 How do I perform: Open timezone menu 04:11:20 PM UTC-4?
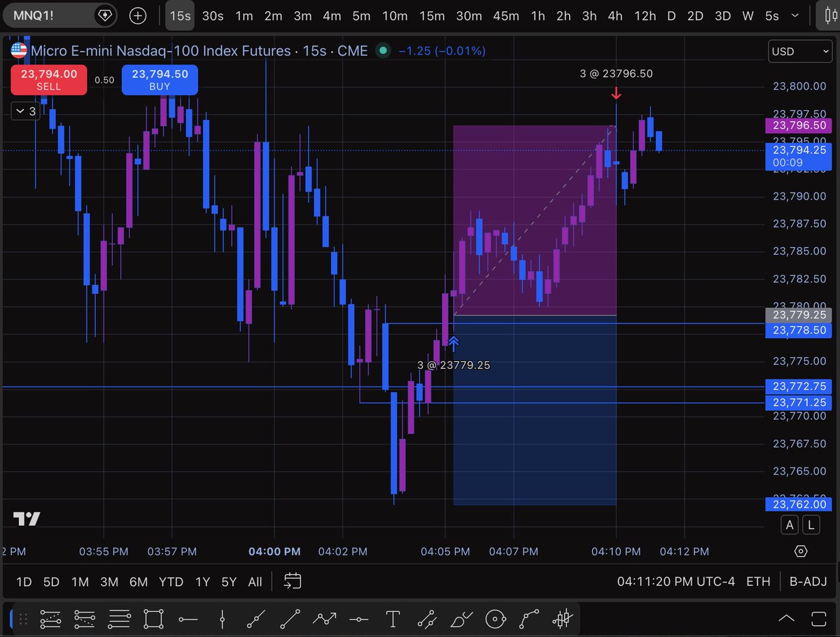(x=676, y=582)
